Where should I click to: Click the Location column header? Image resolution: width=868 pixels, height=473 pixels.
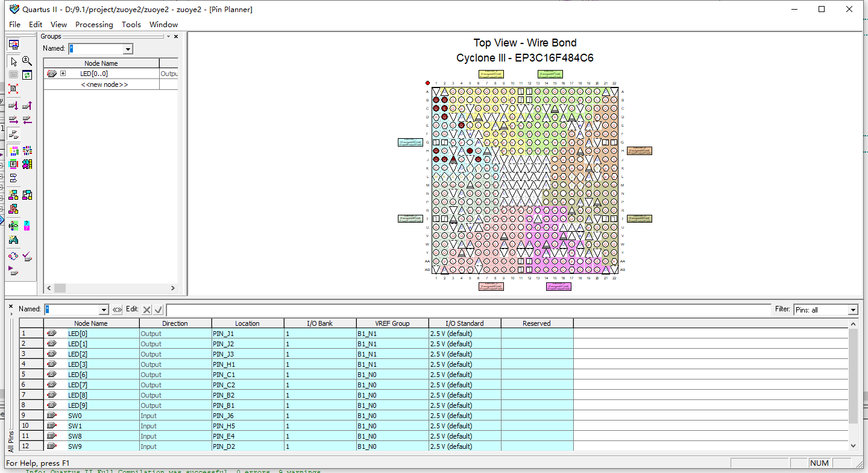248,323
